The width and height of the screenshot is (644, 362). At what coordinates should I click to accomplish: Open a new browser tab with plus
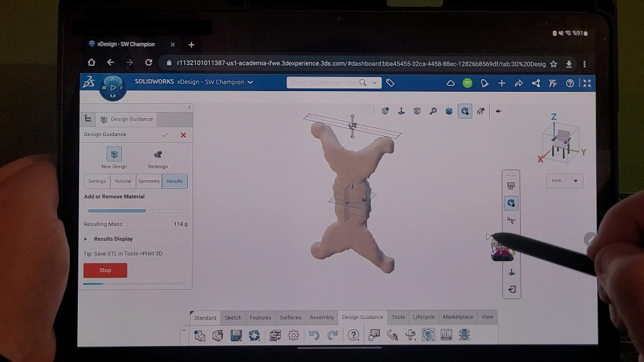191,44
